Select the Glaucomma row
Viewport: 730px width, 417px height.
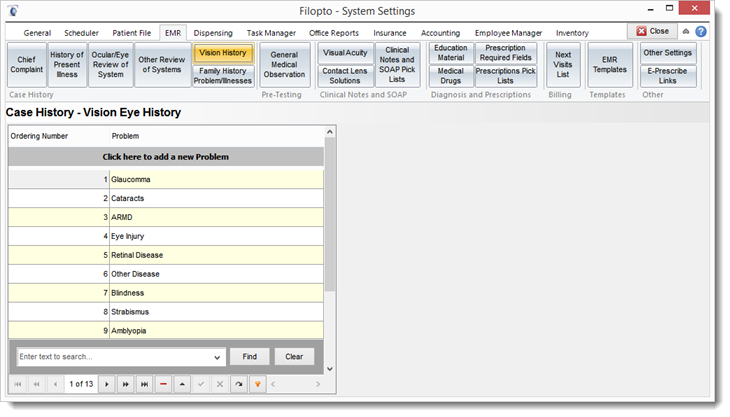pyautogui.click(x=166, y=180)
